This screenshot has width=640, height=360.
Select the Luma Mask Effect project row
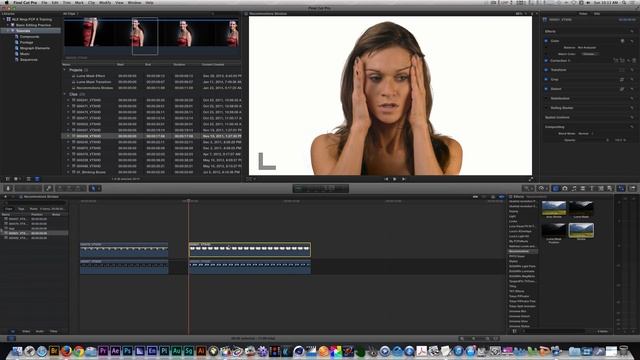click(x=151, y=76)
